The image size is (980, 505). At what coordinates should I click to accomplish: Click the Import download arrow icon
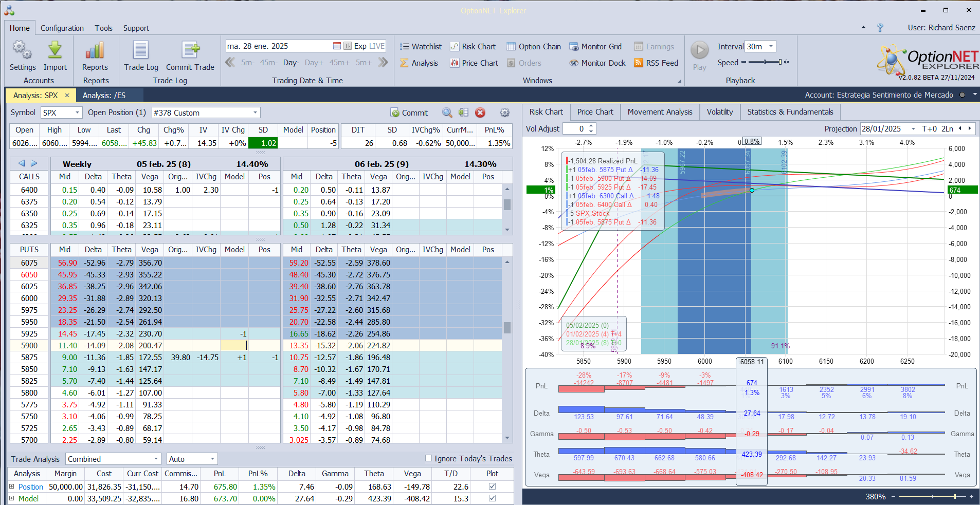click(x=55, y=50)
